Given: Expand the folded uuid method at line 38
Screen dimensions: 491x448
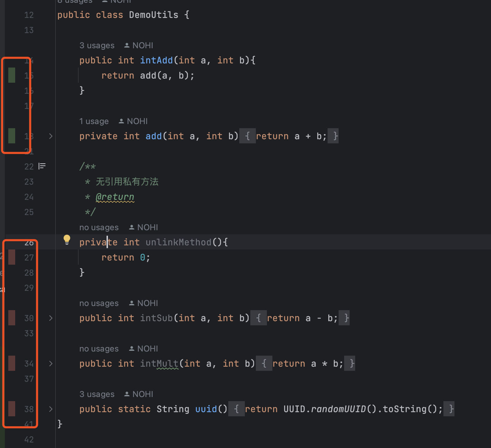Looking at the screenshot, I should (x=51, y=409).
